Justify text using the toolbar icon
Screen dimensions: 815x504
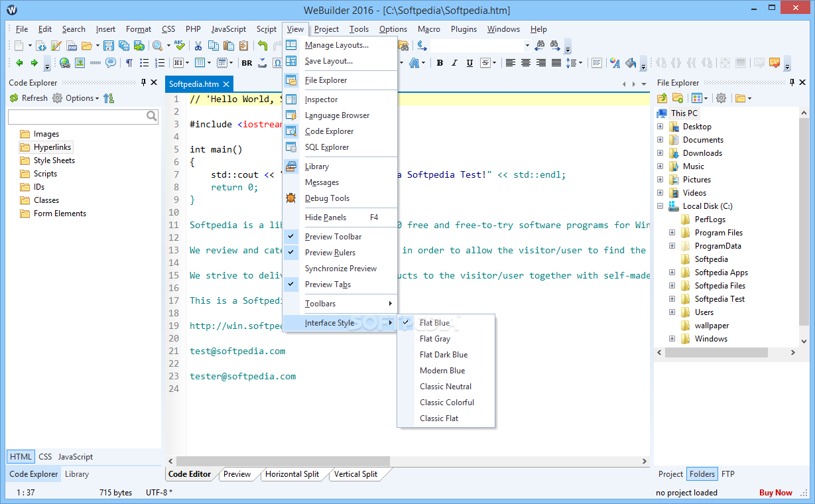(556, 63)
